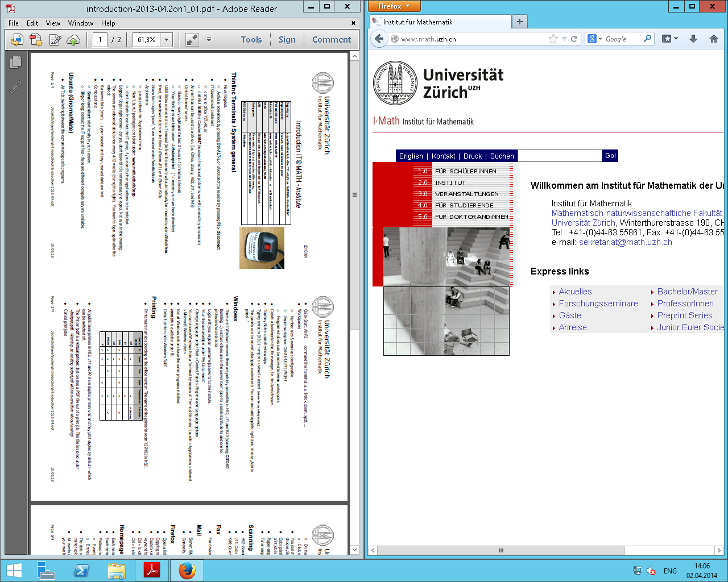Toggle Adobe Reader full read mode icon

(x=192, y=40)
